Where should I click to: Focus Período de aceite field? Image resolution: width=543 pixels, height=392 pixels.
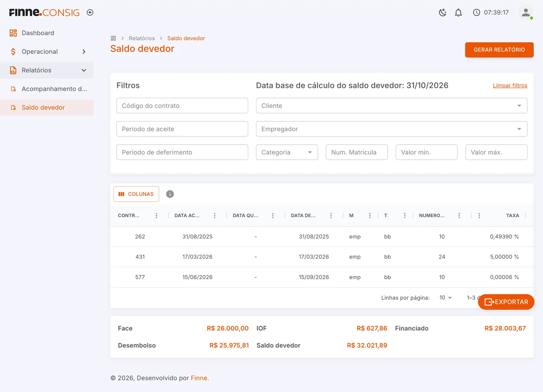click(182, 129)
